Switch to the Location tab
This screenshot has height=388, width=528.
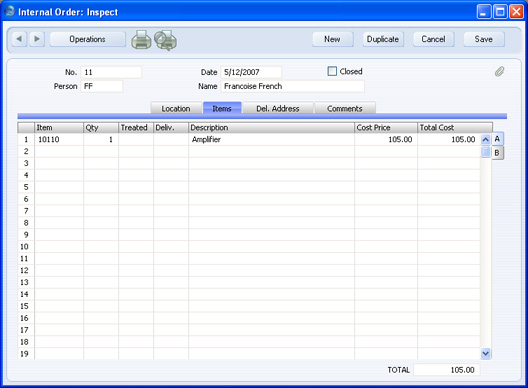click(x=176, y=108)
